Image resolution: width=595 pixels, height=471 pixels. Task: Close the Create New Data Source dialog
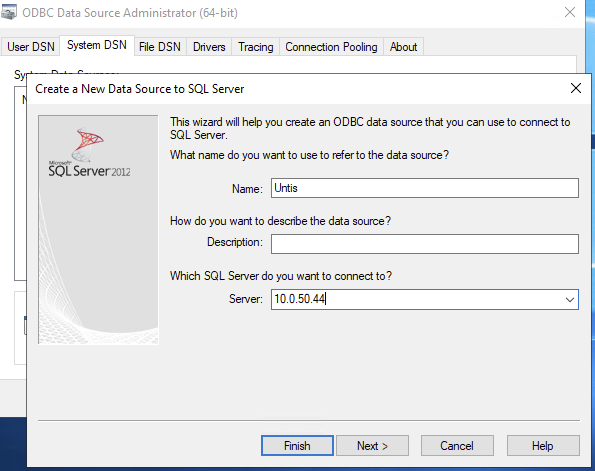coord(576,88)
